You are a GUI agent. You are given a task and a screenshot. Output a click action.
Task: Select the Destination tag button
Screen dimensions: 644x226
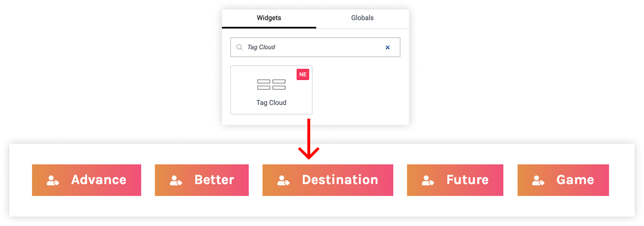[328, 180]
